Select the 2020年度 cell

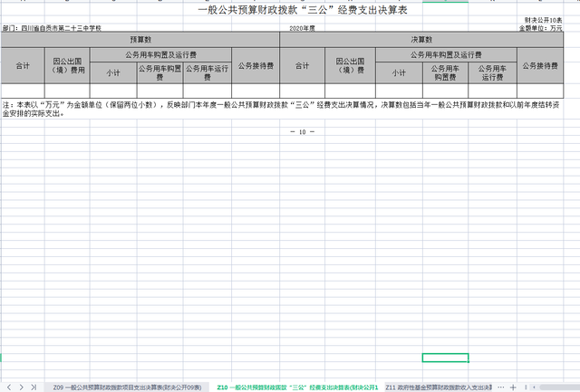click(x=302, y=29)
